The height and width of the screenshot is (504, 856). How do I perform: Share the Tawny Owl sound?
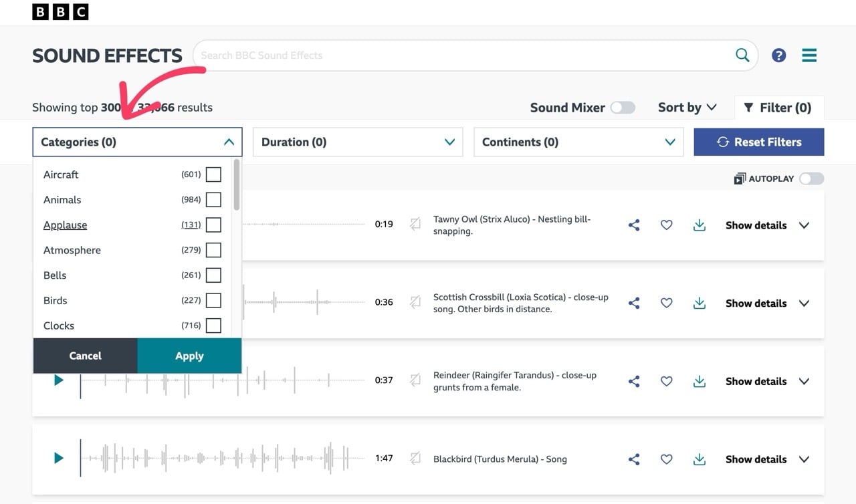tap(634, 225)
